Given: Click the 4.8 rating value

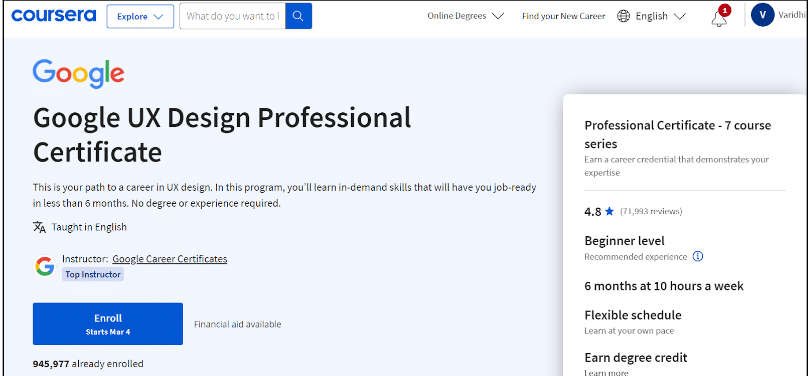Looking at the screenshot, I should click(x=593, y=211).
